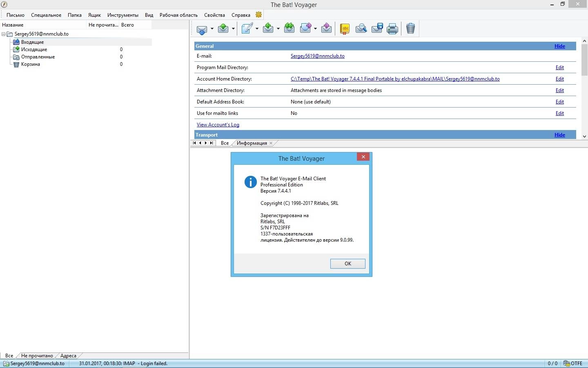Viewport: 588px width, 368px height.
Task: Click the create new message quill icon
Action: (247, 28)
